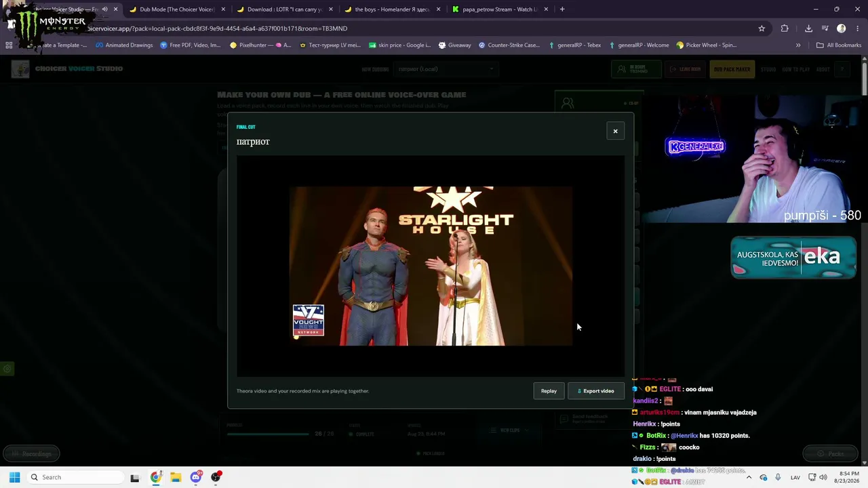Open the browser Downloads panel

808,28
